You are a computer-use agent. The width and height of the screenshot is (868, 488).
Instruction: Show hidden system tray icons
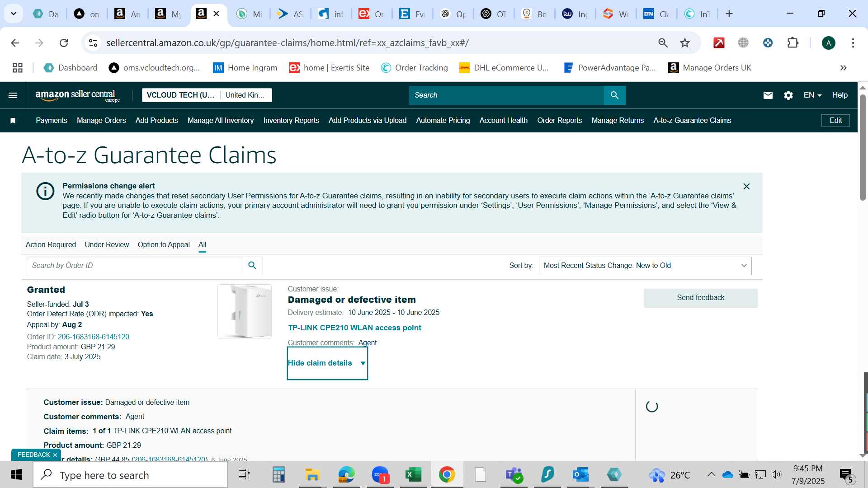(x=711, y=474)
